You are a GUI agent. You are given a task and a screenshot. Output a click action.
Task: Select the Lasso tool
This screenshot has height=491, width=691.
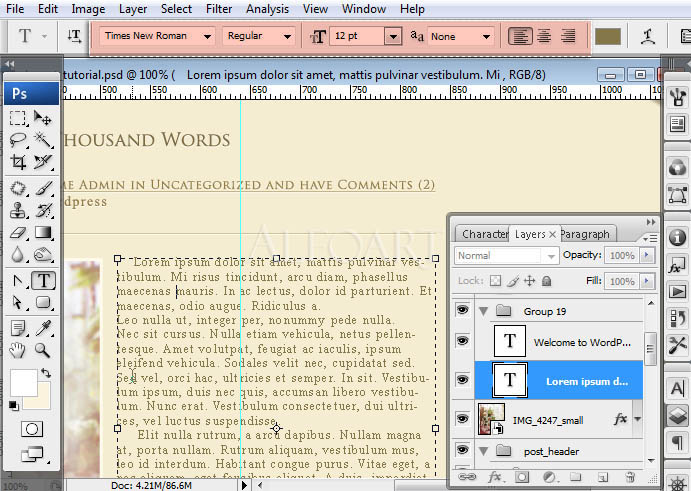click(x=18, y=140)
